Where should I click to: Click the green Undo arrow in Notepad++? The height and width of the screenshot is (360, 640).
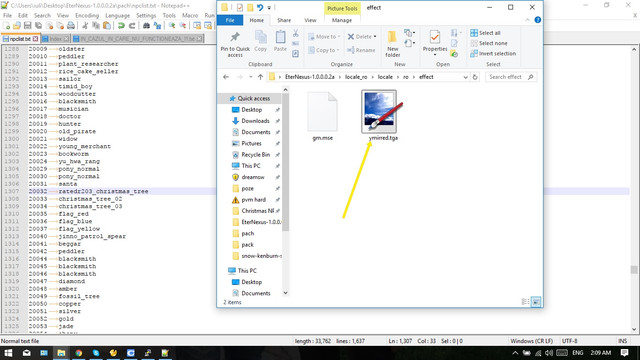(x=121, y=26)
